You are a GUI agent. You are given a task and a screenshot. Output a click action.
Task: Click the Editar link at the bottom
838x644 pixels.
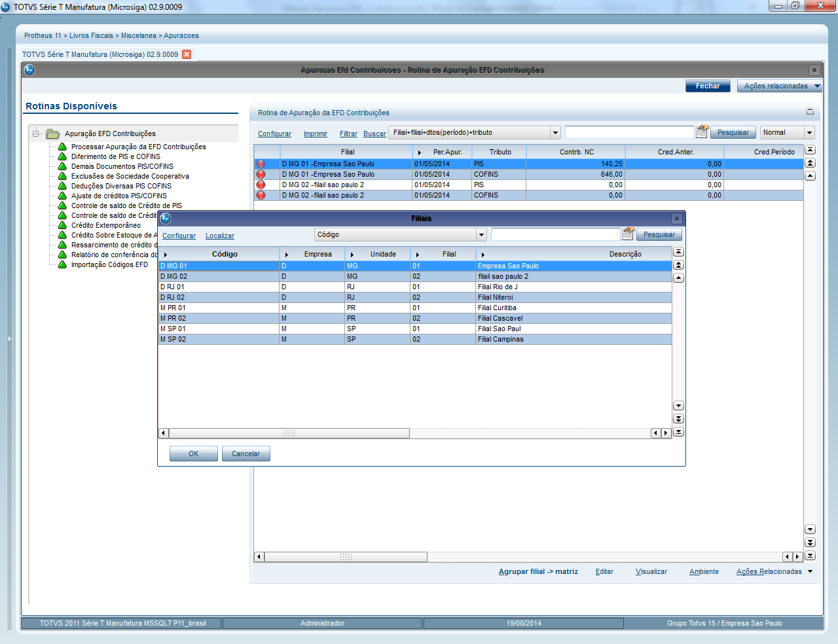point(604,571)
